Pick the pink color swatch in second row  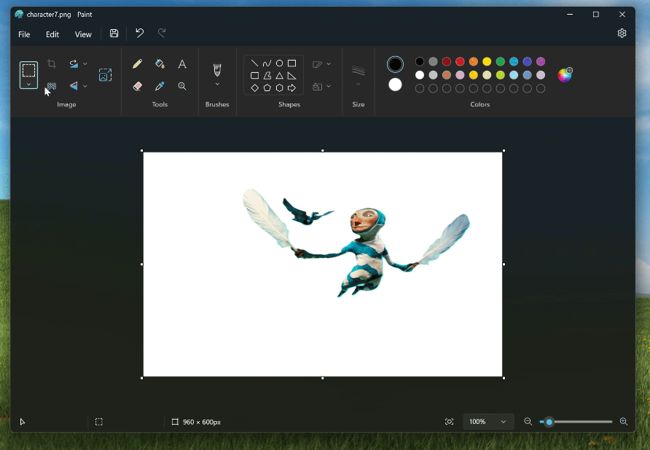460,75
